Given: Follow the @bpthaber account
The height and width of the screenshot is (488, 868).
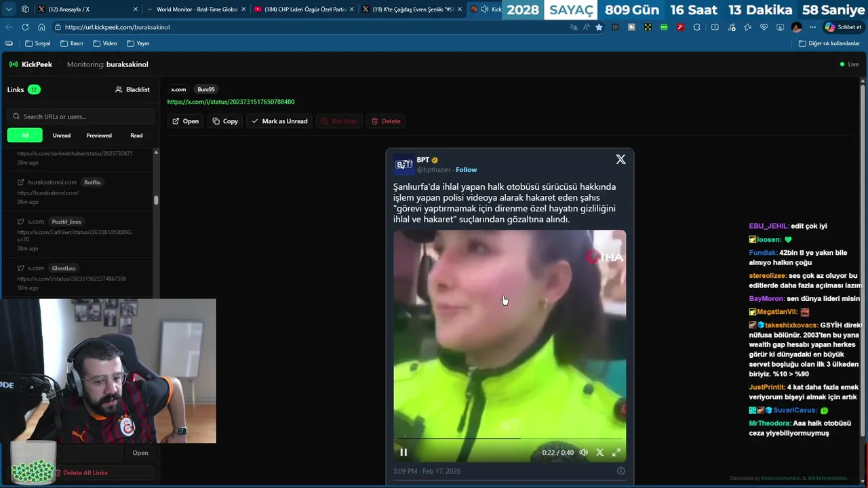Looking at the screenshot, I should (x=466, y=170).
